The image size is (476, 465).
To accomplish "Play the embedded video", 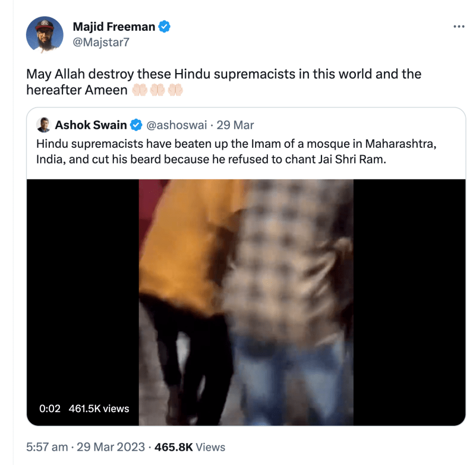I will 246,302.
